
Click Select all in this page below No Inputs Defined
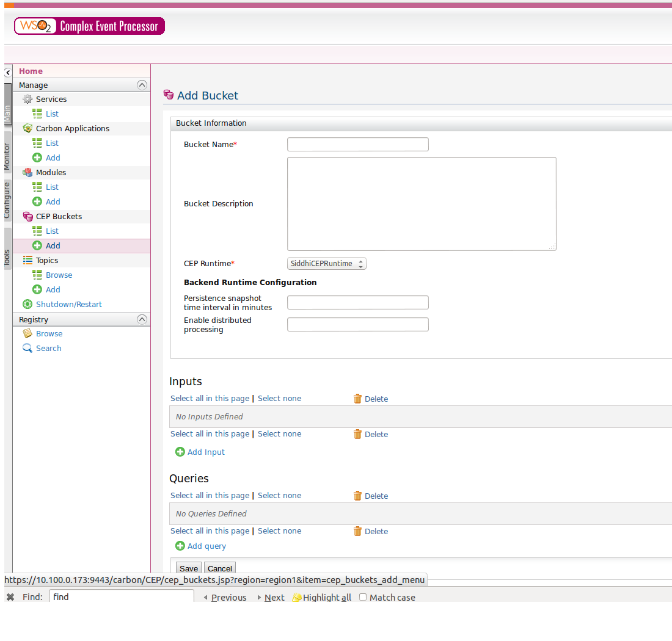click(210, 434)
